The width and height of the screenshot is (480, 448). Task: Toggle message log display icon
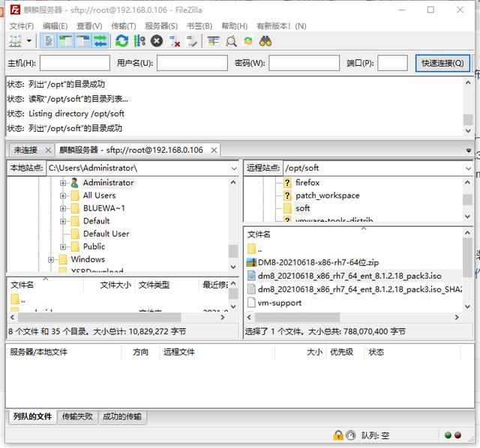tap(48, 41)
